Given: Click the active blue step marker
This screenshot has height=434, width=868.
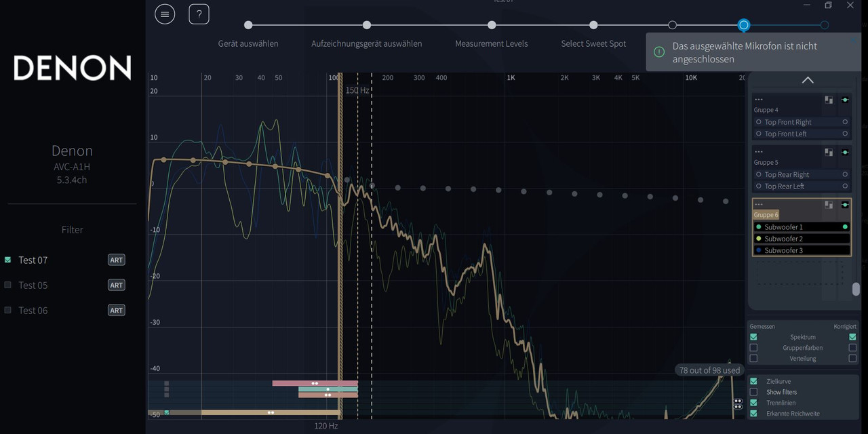Looking at the screenshot, I should point(744,25).
